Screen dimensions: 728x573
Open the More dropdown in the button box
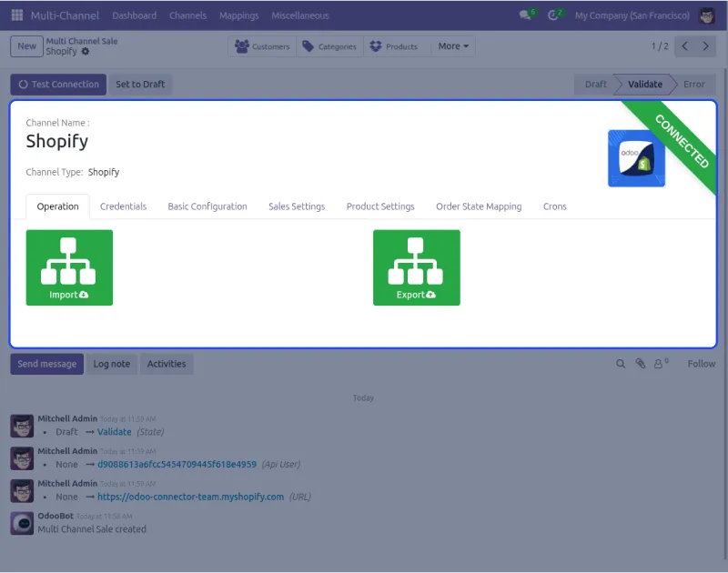click(452, 46)
